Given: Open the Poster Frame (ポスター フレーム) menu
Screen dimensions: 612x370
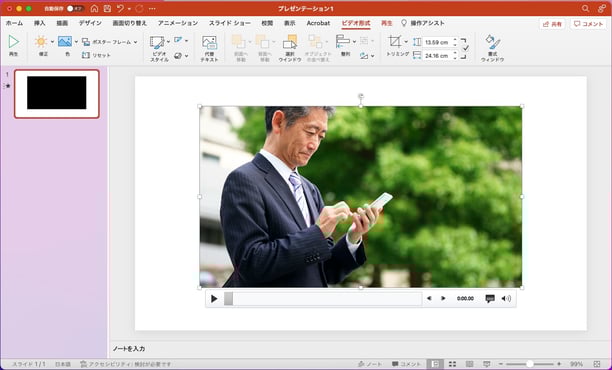Looking at the screenshot, I should click(x=110, y=42).
